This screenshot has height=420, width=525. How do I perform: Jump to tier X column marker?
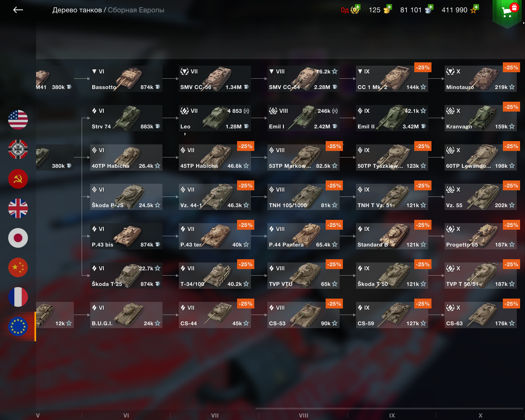[480, 415]
